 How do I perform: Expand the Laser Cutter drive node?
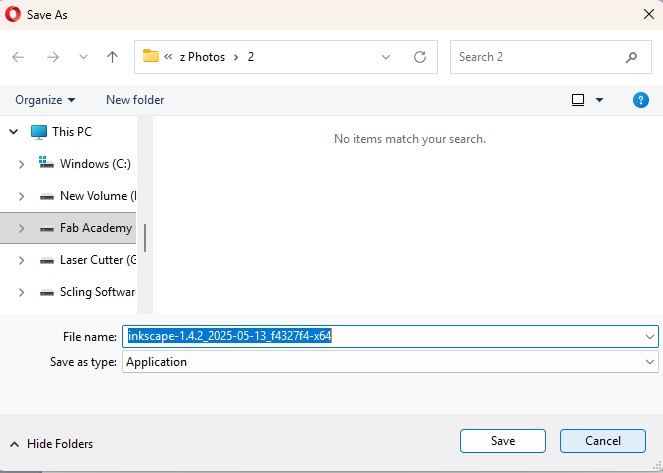tap(21, 260)
